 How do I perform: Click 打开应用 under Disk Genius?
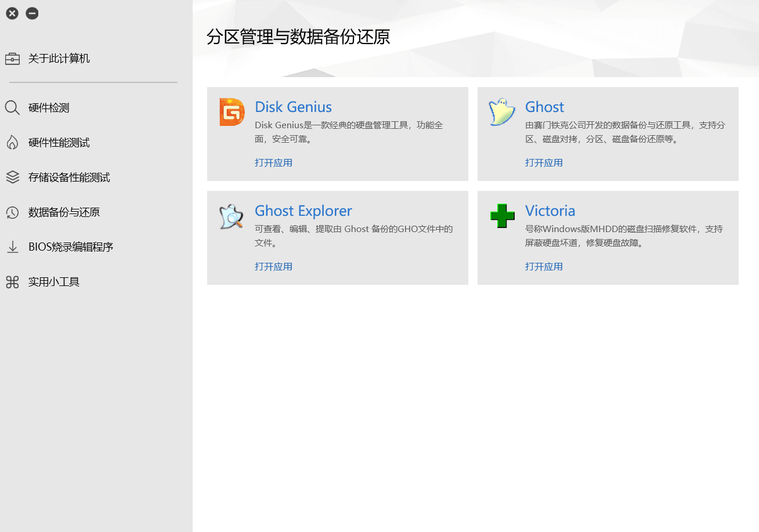(273, 162)
